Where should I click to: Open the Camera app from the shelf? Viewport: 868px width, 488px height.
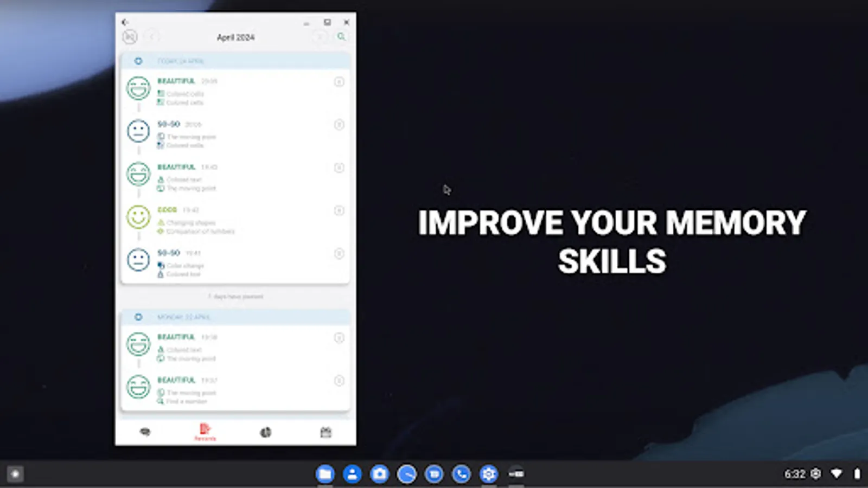coord(380,474)
